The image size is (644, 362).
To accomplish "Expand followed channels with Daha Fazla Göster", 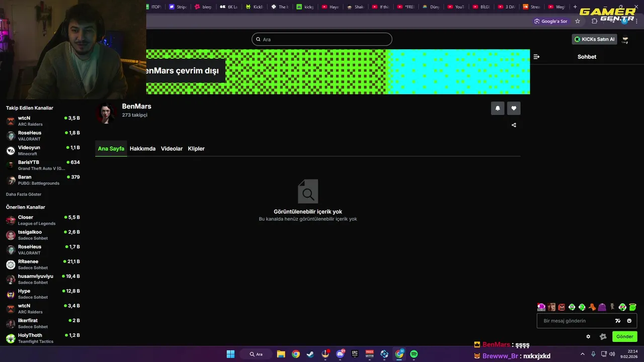I will [24, 194].
